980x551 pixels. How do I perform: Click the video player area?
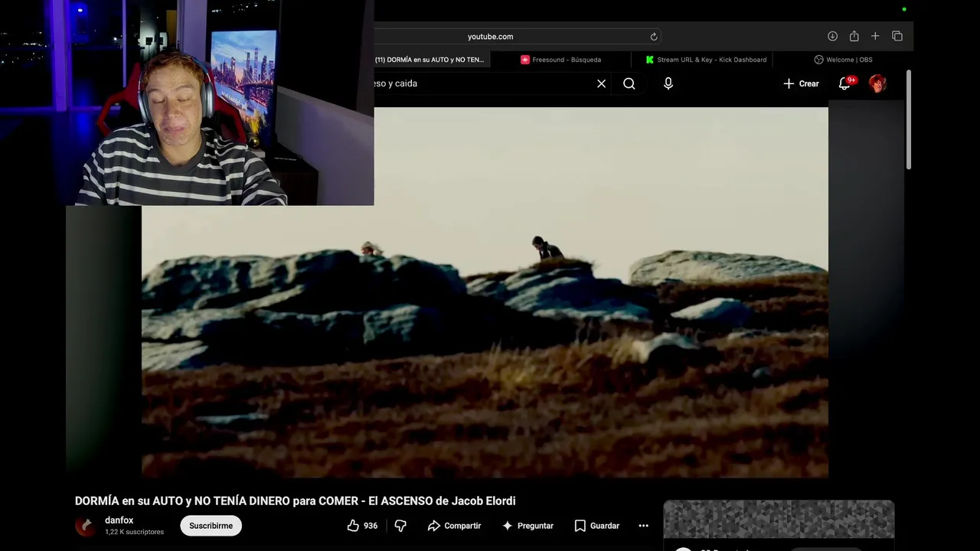click(485, 292)
